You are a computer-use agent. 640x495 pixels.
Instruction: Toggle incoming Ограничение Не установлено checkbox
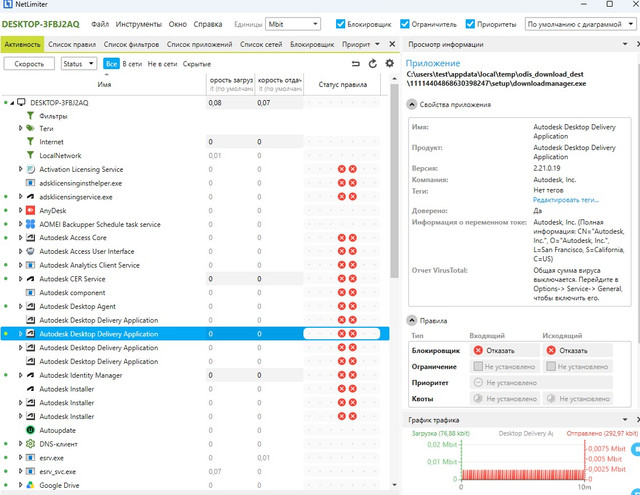478,366
